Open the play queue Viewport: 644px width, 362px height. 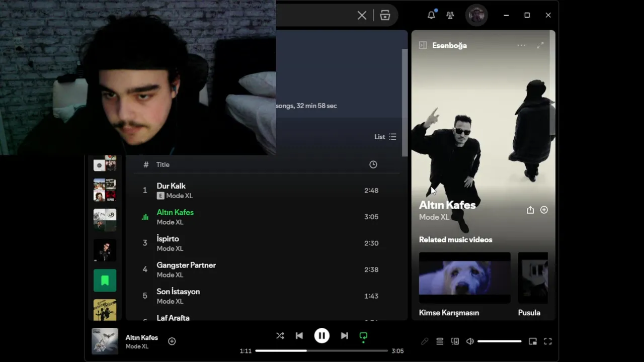[440, 341]
